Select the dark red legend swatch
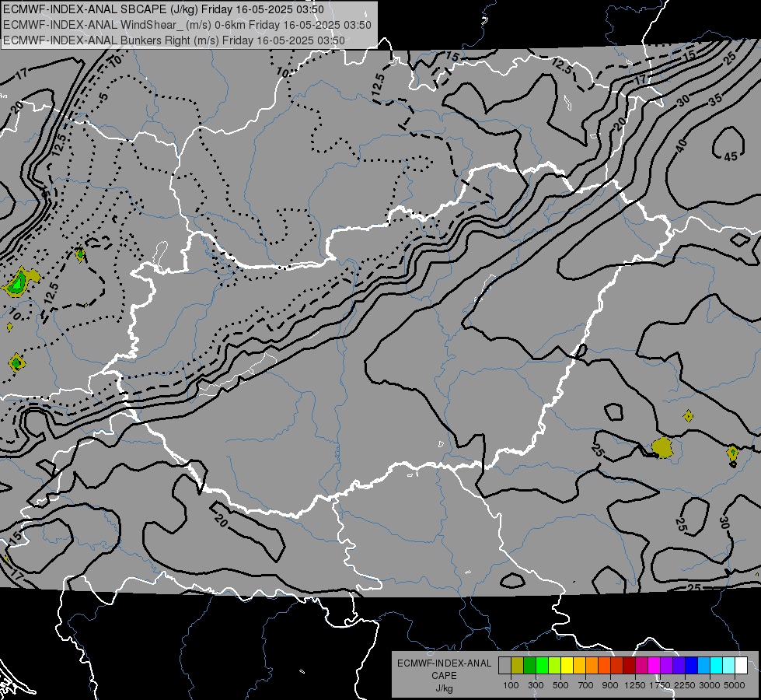This screenshot has height=700, width=761. tap(630, 666)
